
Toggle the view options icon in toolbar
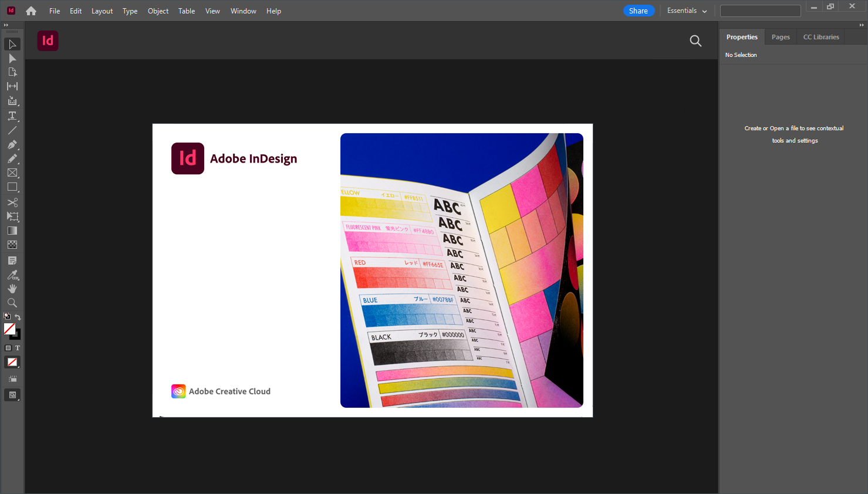(12, 379)
